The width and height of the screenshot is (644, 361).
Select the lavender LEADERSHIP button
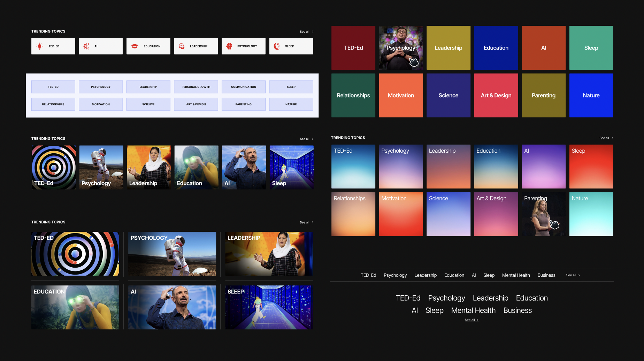click(x=148, y=87)
